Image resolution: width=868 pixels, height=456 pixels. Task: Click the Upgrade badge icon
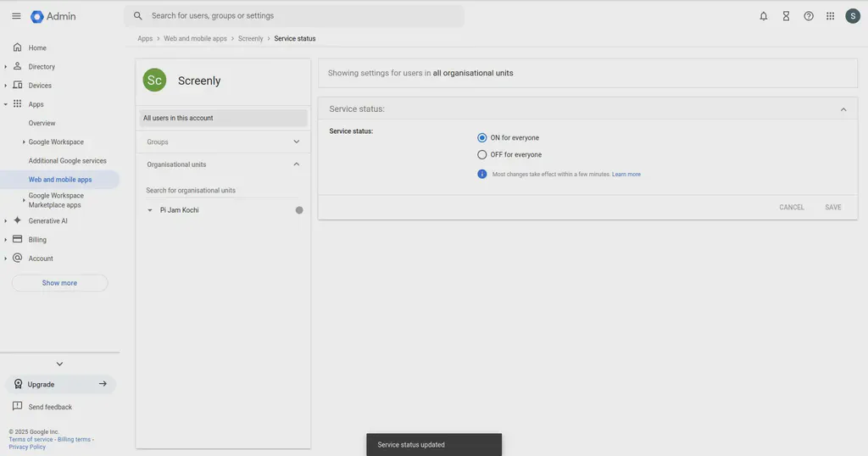tap(19, 384)
